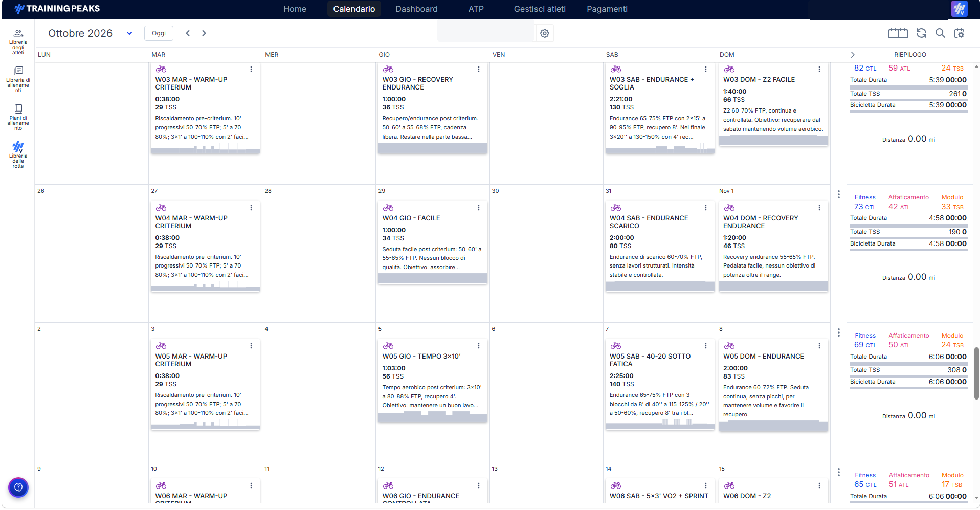Viewport: 980px width, 510px height.
Task: Open the Libreria degli atleti sidebar panel
Action: tap(18, 42)
